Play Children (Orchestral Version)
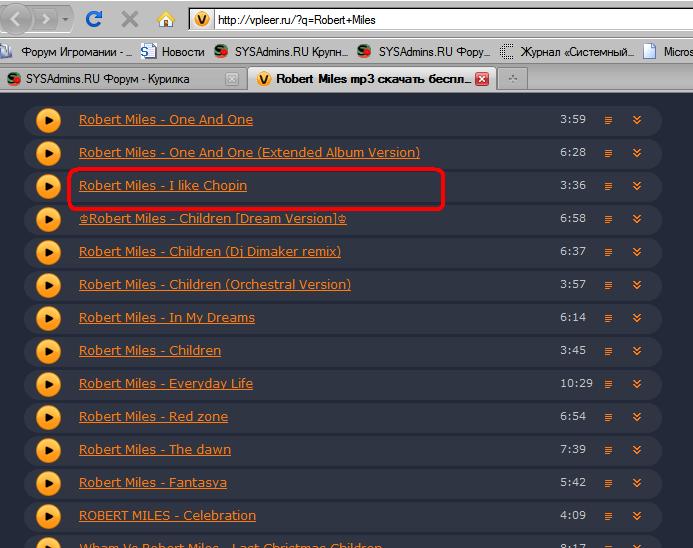 click(48, 285)
